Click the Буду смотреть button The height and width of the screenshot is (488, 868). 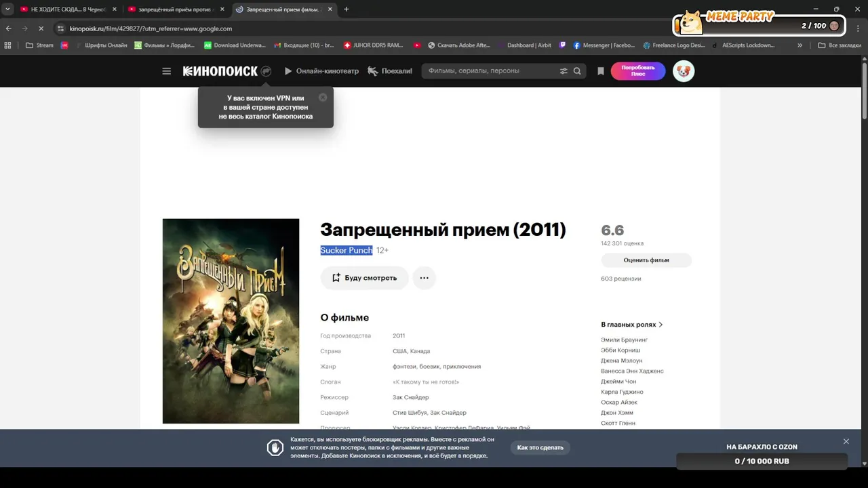tap(365, 278)
